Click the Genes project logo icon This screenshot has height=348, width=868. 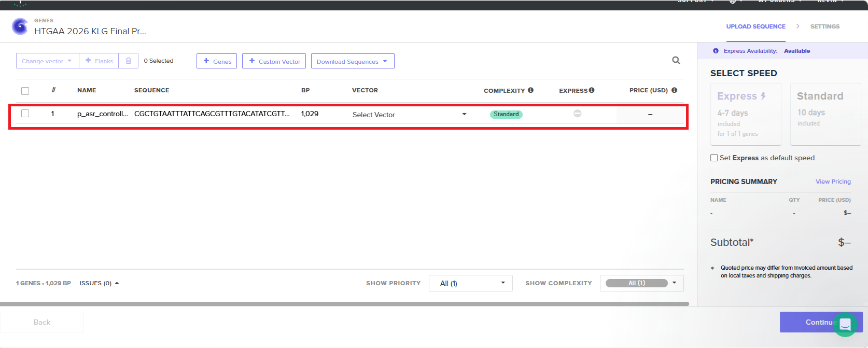click(20, 26)
